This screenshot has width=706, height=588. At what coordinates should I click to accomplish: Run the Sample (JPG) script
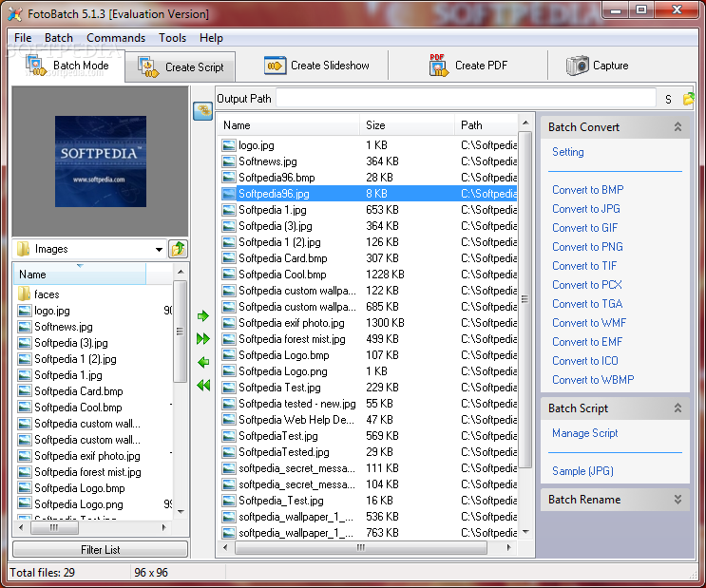click(582, 471)
